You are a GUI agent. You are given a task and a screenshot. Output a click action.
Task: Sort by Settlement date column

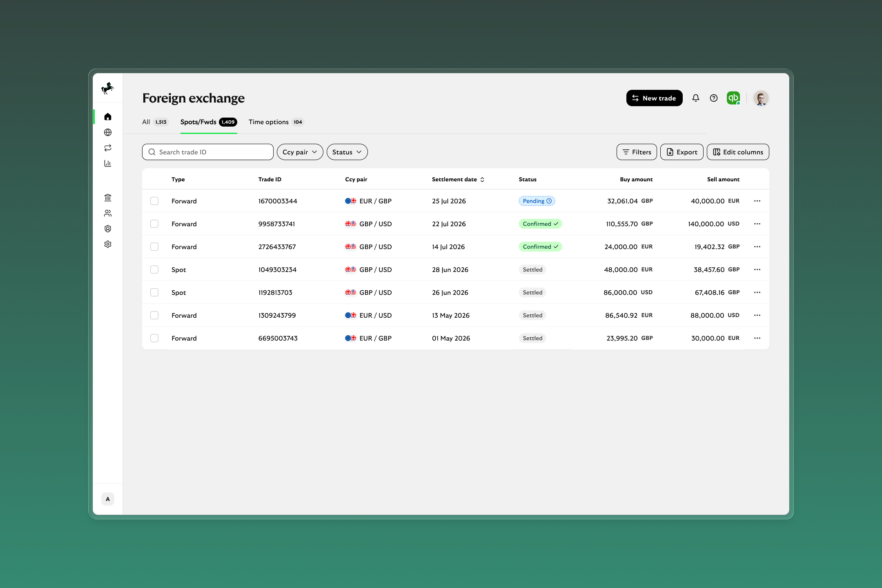click(x=458, y=179)
